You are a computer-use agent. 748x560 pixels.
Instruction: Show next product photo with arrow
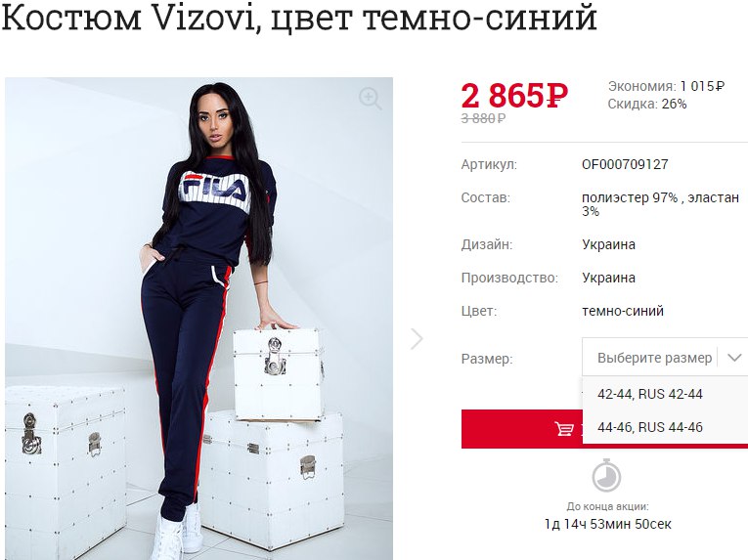coord(417,339)
